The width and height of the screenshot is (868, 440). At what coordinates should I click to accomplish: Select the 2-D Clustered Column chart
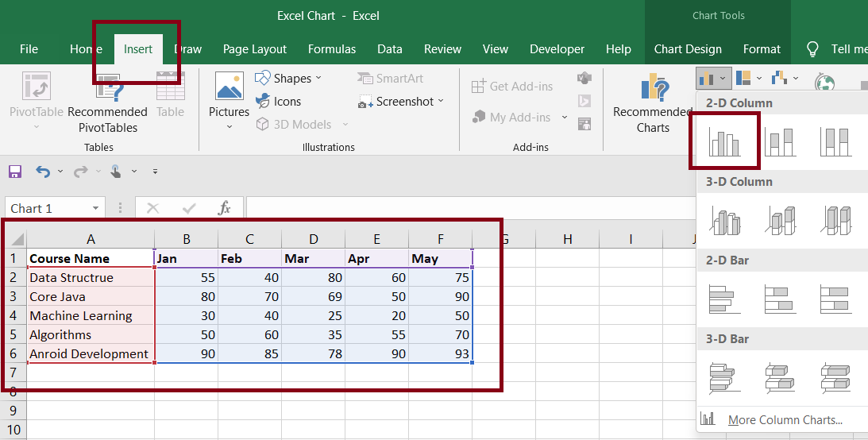click(x=723, y=141)
